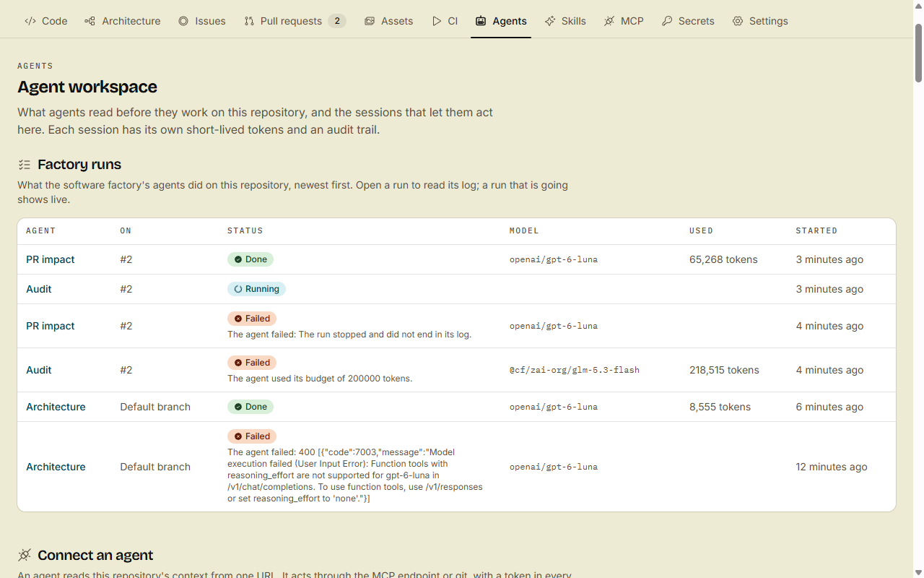
Task: Click the image icon on the Assets tab
Action: click(370, 21)
